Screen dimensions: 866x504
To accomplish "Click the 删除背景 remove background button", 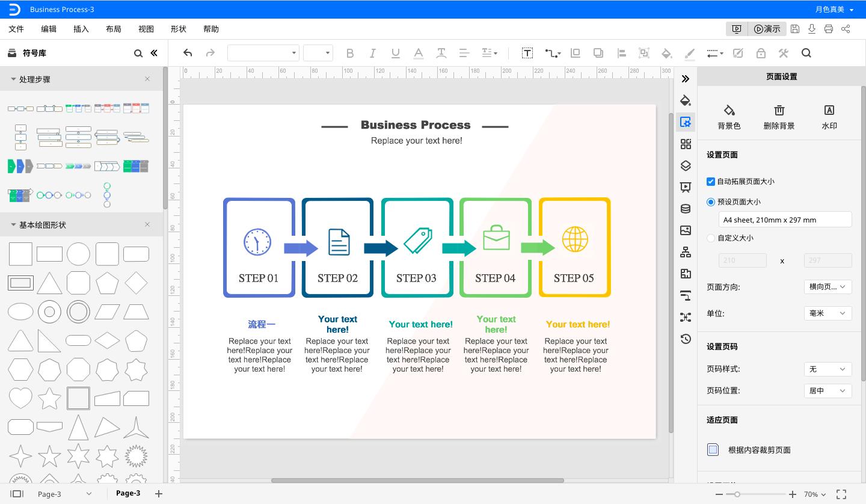I will click(779, 117).
